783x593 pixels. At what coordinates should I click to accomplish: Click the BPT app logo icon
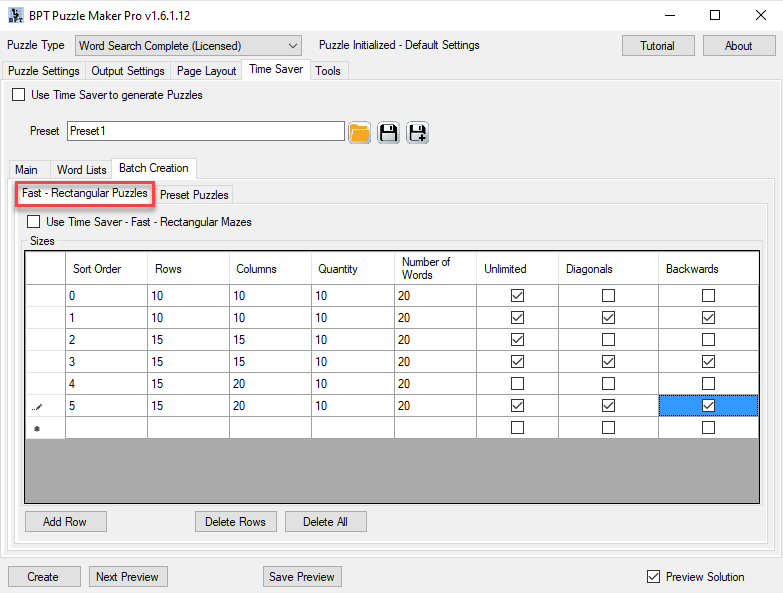pyautogui.click(x=15, y=15)
